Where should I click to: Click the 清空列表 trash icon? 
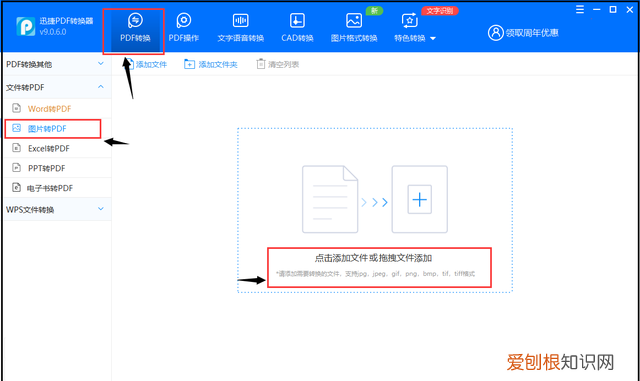click(260, 64)
